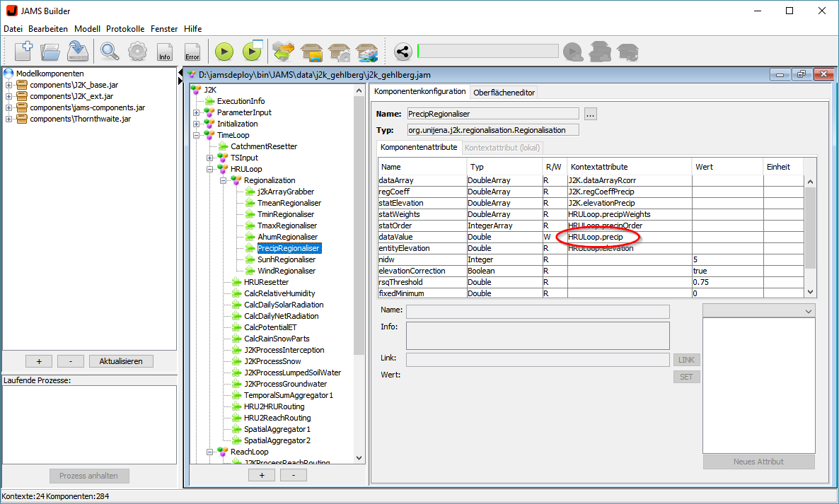Create a new model with the new-file icon
This screenshot has height=504, width=839.
point(23,52)
